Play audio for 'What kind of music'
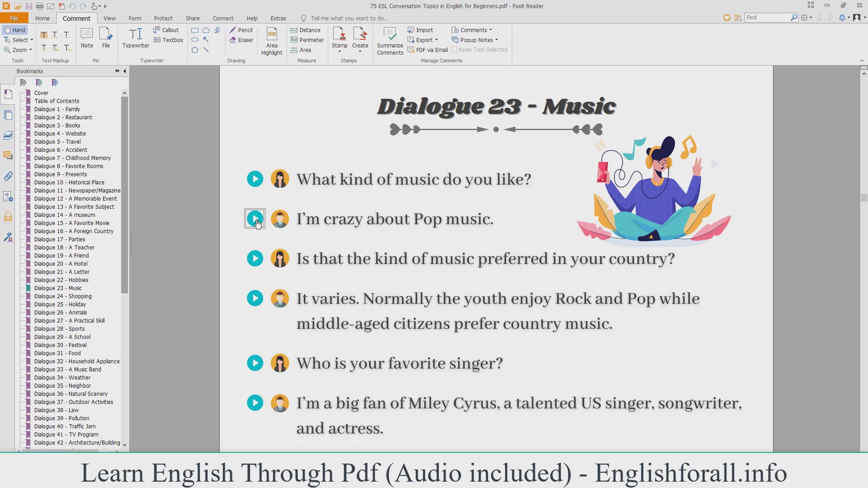The image size is (868, 488). (x=255, y=179)
